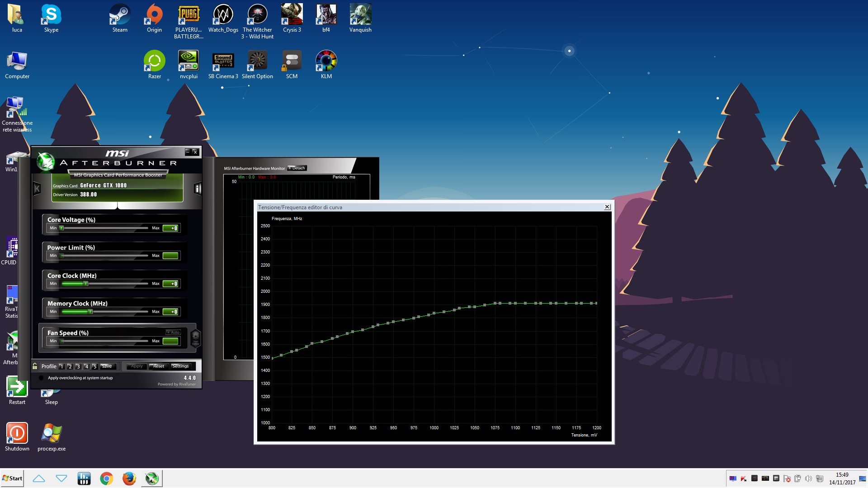Open Vanquish desktop shortcut

pyautogui.click(x=360, y=19)
